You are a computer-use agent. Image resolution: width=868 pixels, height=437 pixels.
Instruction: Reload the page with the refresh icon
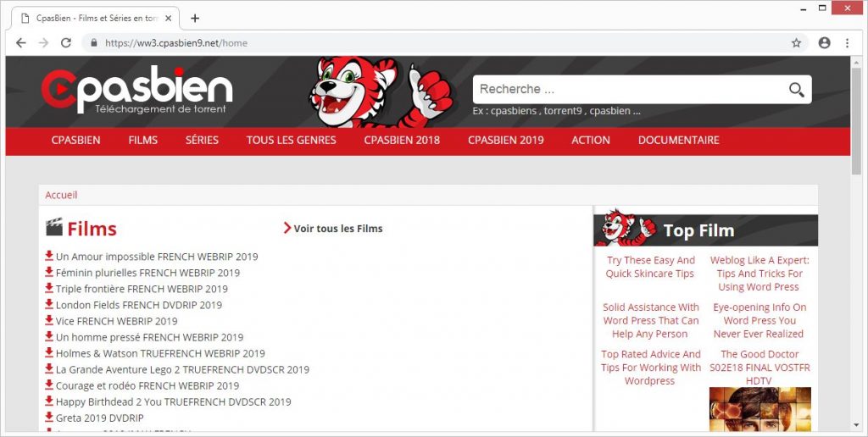tap(66, 43)
